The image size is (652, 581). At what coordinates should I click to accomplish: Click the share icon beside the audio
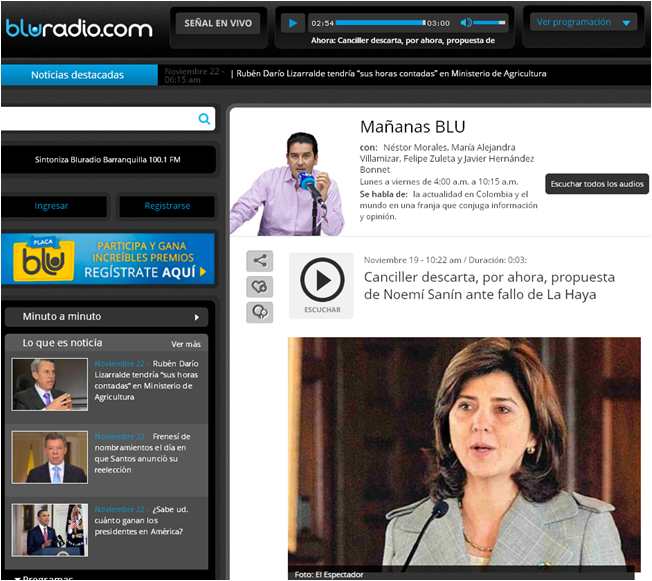tap(259, 261)
